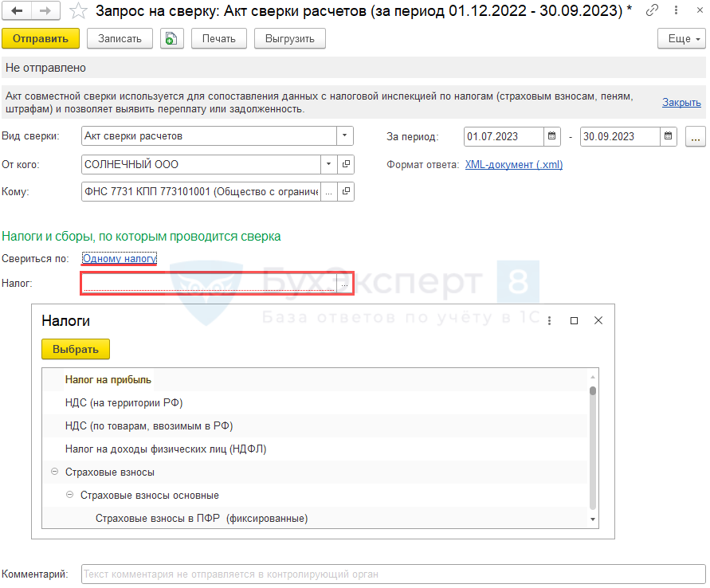
Task: Expand the От кого dropdown arrow
Action: coord(329,164)
